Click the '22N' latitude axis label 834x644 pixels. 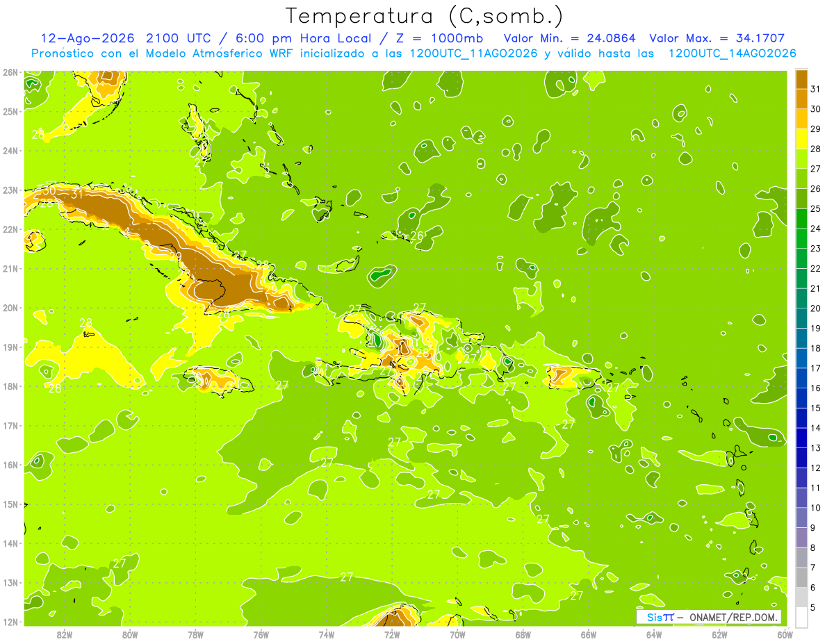10,229
